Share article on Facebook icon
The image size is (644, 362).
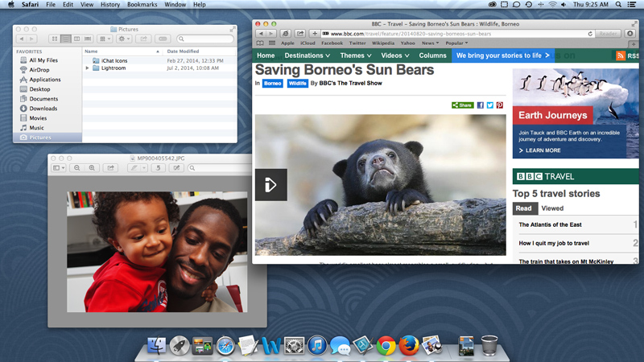(480, 105)
